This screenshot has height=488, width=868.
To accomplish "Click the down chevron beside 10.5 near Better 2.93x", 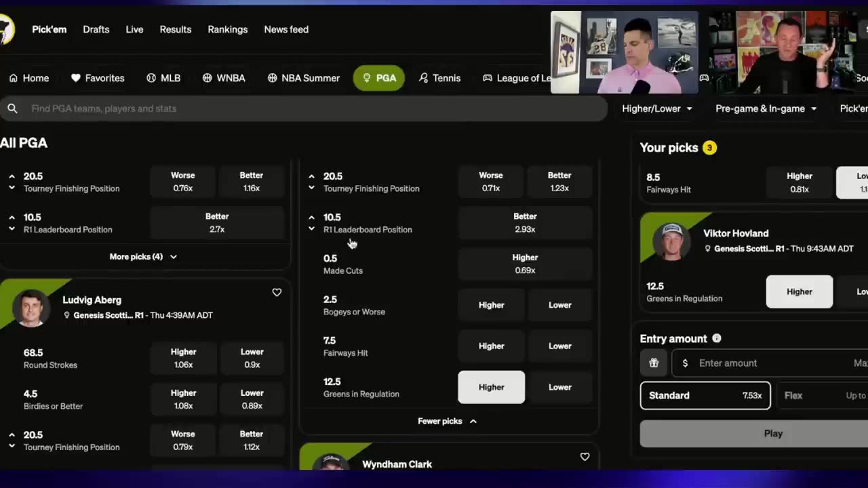I will pyautogui.click(x=311, y=229).
